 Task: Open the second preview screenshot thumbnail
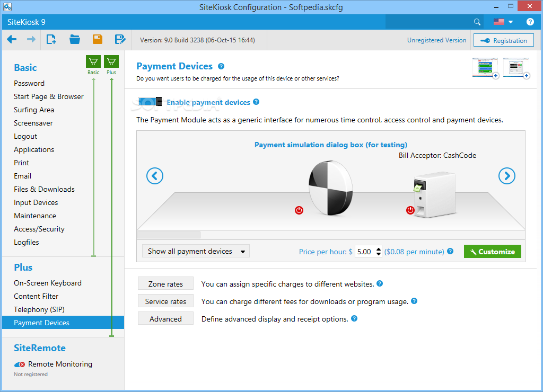point(516,68)
